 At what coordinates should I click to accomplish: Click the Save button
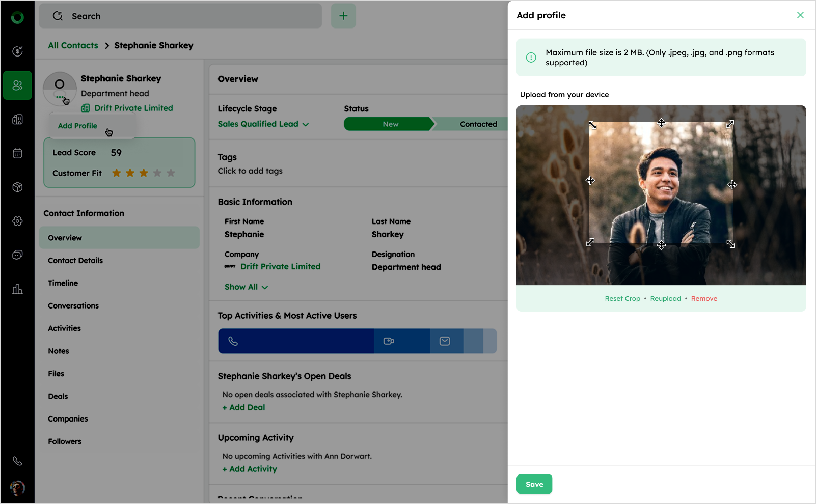(x=534, y=484)
